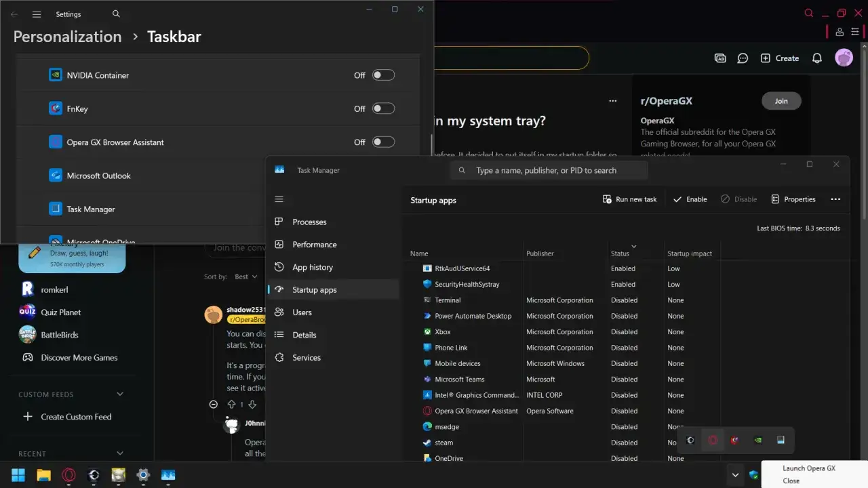Turn on Opera GX Browser Assistant switch

click(383, 142)
